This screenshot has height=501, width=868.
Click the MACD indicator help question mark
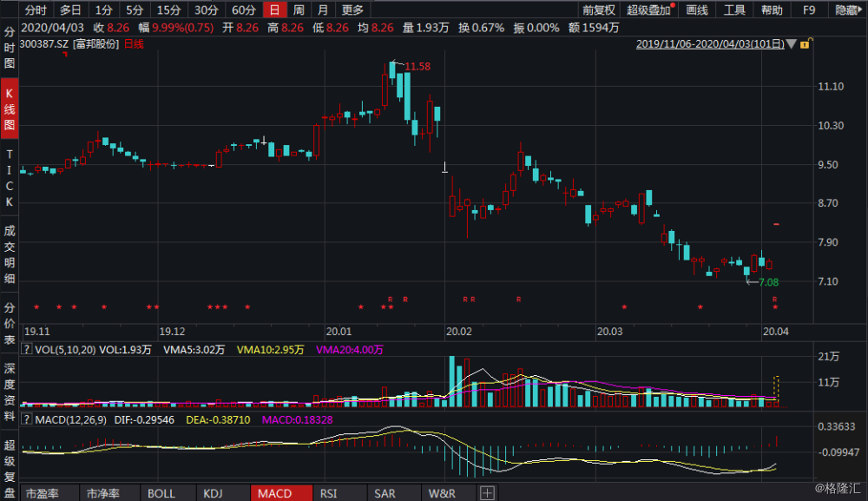tap(26, 419)
